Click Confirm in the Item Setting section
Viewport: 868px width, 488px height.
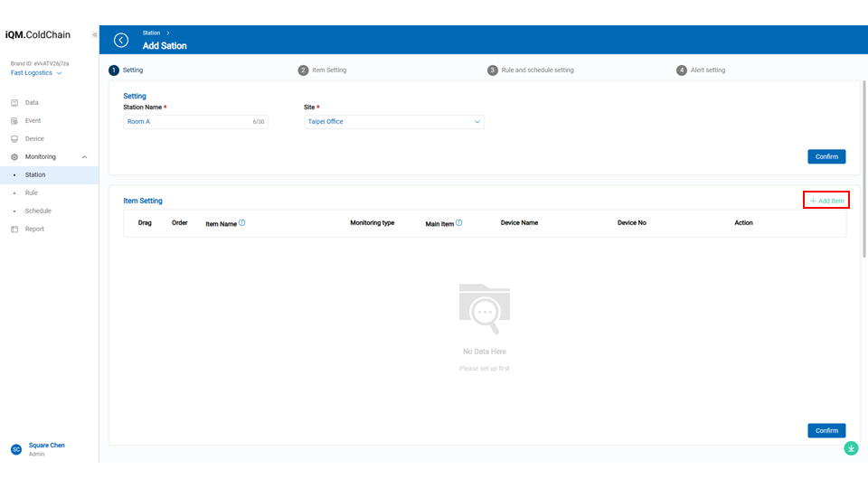coord(826,430)
